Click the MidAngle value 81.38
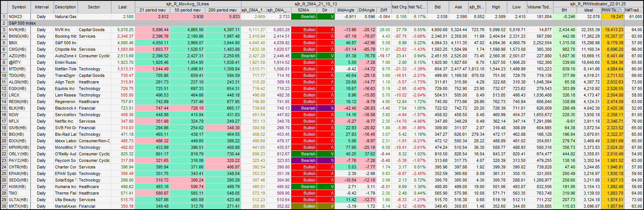644x210 pixels. [x=346, y=56]
